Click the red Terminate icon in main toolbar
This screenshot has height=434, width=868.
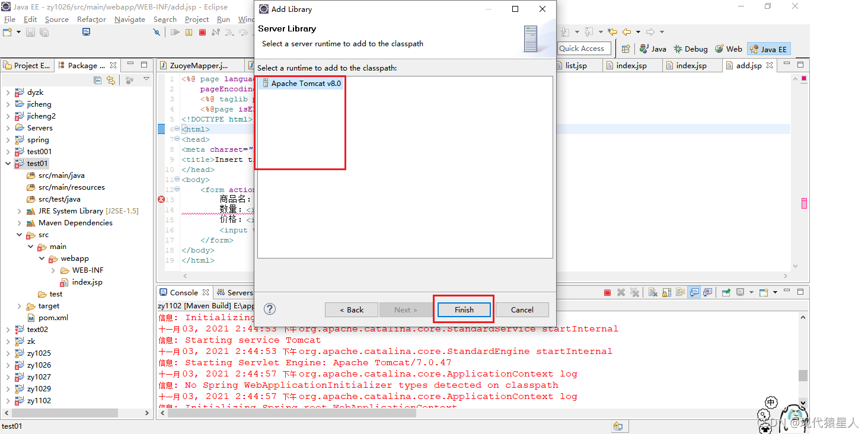click(202, 32)
